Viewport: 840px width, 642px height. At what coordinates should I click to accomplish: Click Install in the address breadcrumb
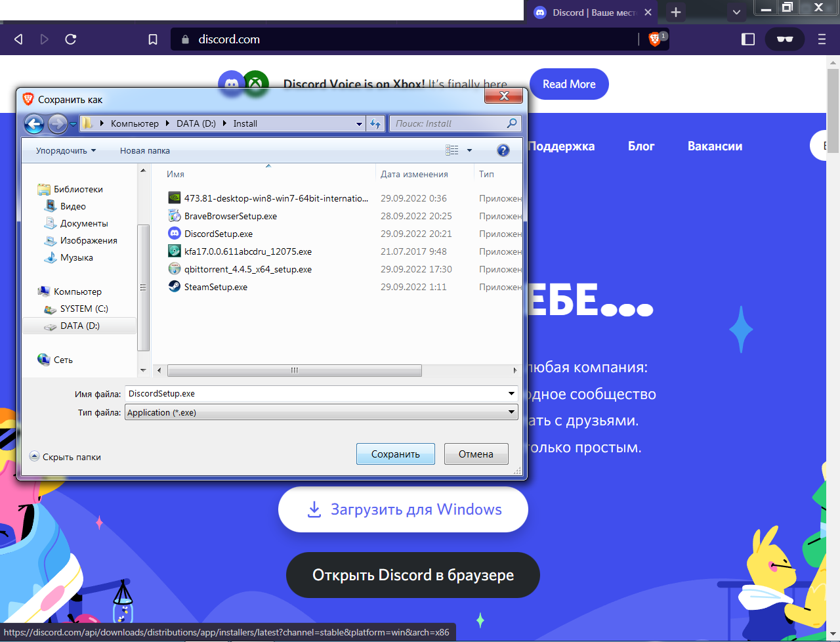point(245,123)
